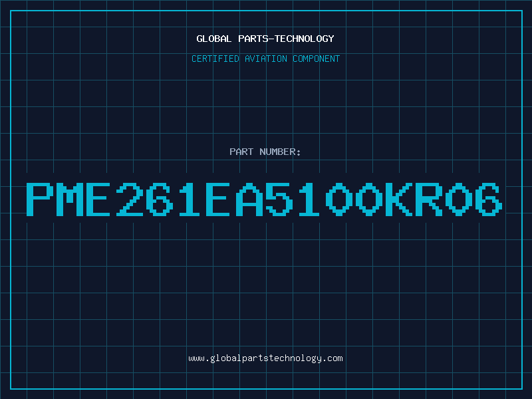Image resolution: width=532 pixels, height=399 pixels.
Task: Select the CERTIFIED AVIATION COMPONENT subtitle
Action: 265,59
